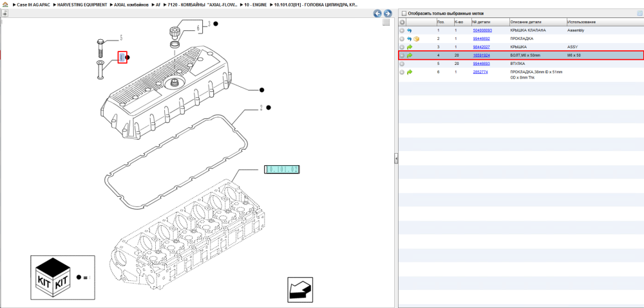Click blue arrow icon in КРЫШКА КЛАПАНА row

coord(410,30)
